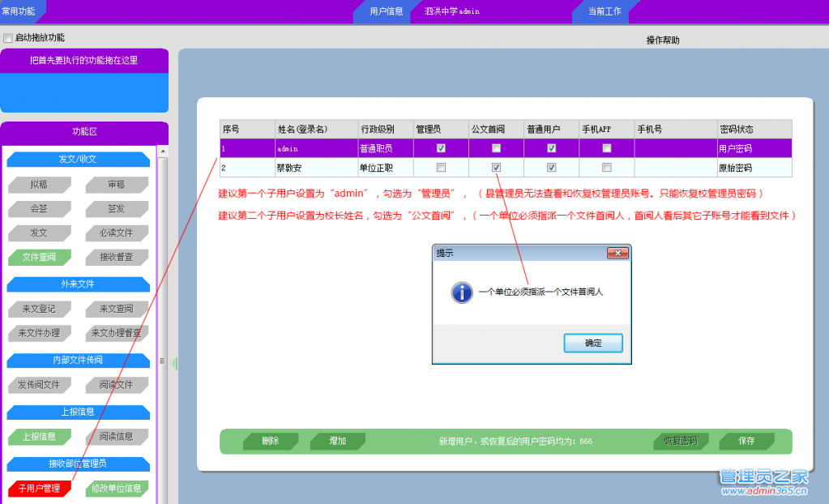
Task: Open the 子用户管理 function
Action: click(x=39, y=488)
